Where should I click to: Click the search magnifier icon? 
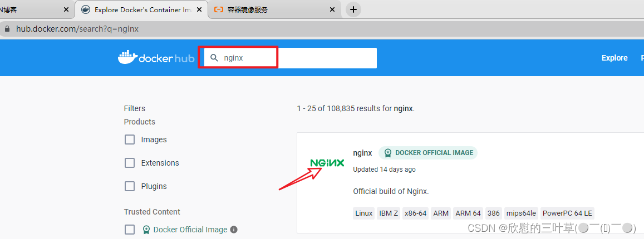click(x=214, y=58)
